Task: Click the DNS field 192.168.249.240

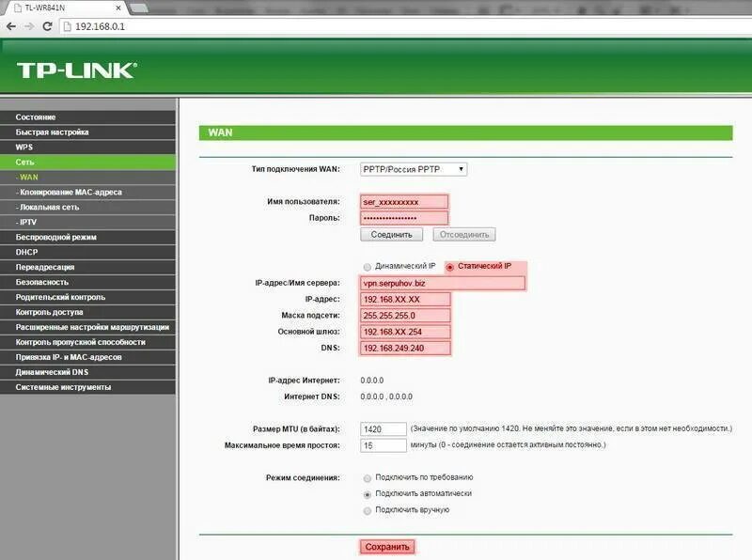Action: (x=405, y=349)
